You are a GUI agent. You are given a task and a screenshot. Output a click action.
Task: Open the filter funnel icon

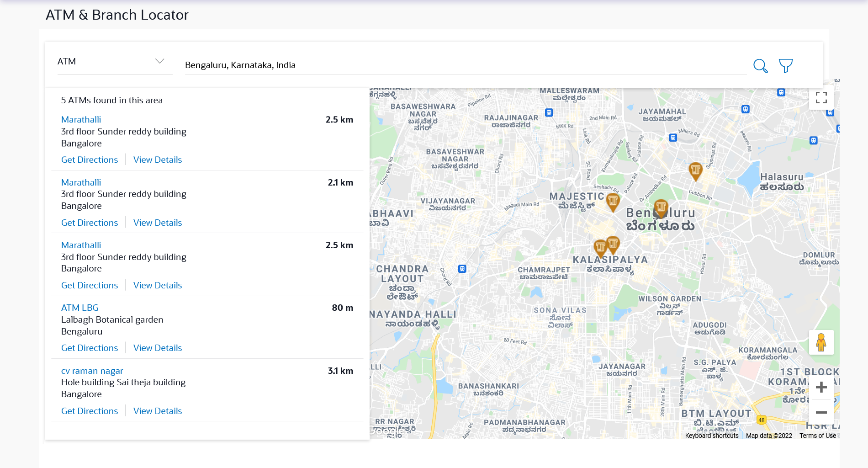pyautogui.click(x=786, y=66)
